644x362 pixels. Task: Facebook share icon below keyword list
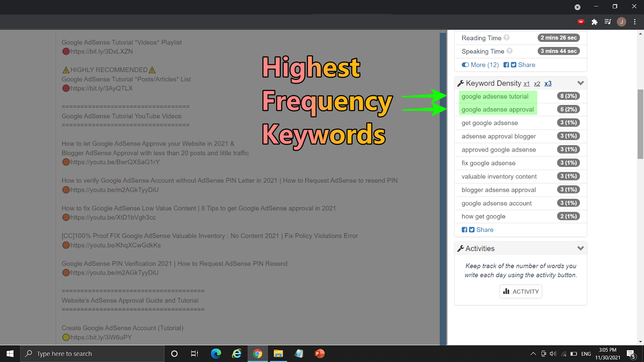point(464,230)
